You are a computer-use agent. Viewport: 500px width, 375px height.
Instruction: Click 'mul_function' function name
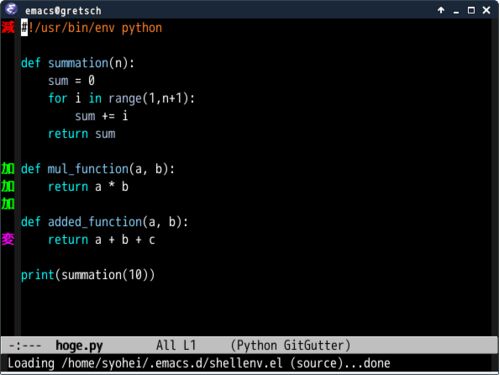[88, 169]
